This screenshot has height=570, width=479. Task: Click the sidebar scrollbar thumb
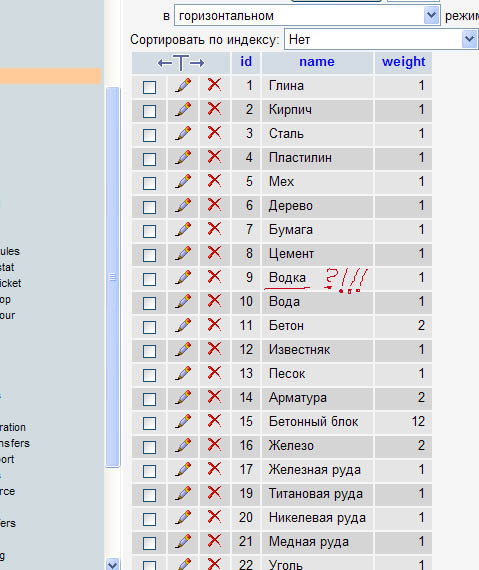(113, 277)
